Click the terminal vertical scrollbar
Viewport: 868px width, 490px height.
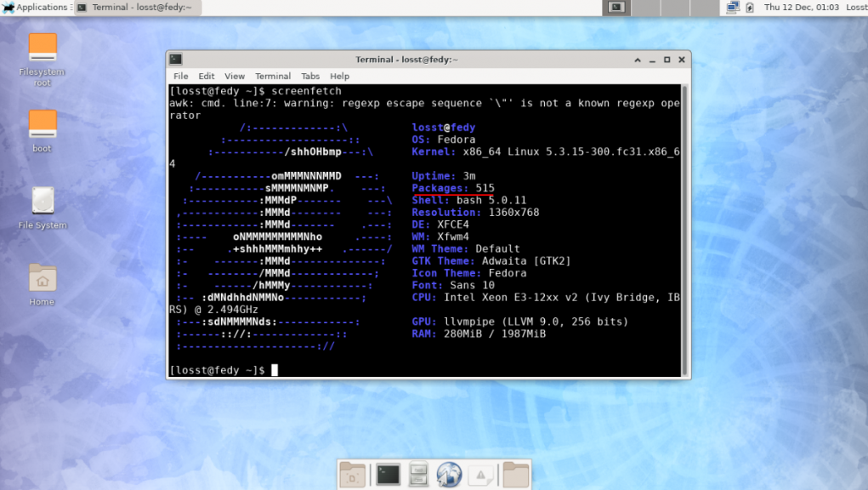(x=684, y=231)
